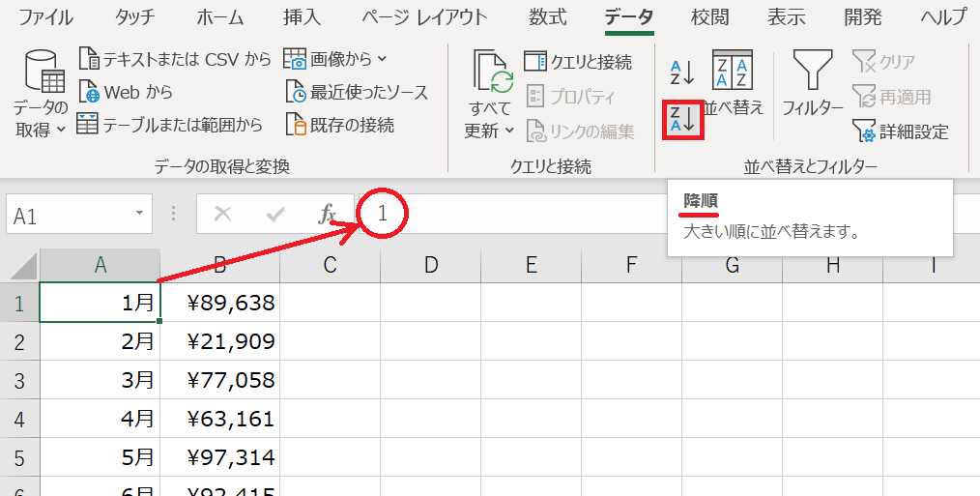980x496 pixels.
Task: Import data using テキストまたは CSV から
Action: (x=175, y=60)
